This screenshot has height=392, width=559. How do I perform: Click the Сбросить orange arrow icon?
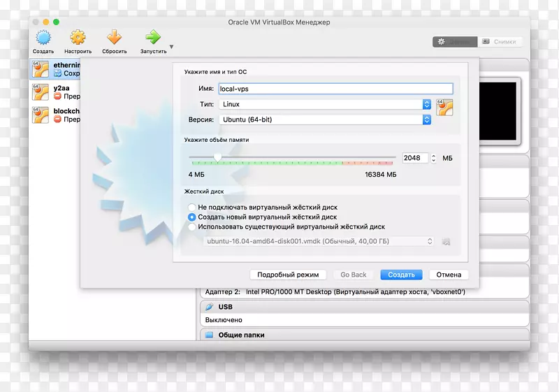pyautogui.click(x=114, y=38)
